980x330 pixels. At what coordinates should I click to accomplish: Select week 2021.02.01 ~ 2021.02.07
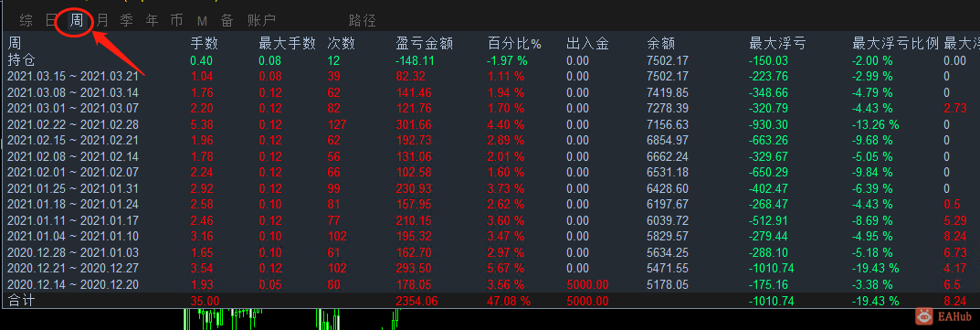72,172
